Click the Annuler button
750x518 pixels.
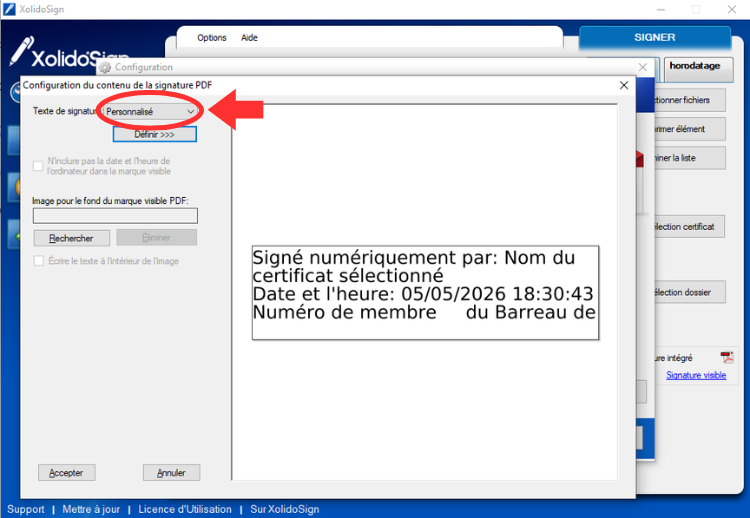[171, 473]
